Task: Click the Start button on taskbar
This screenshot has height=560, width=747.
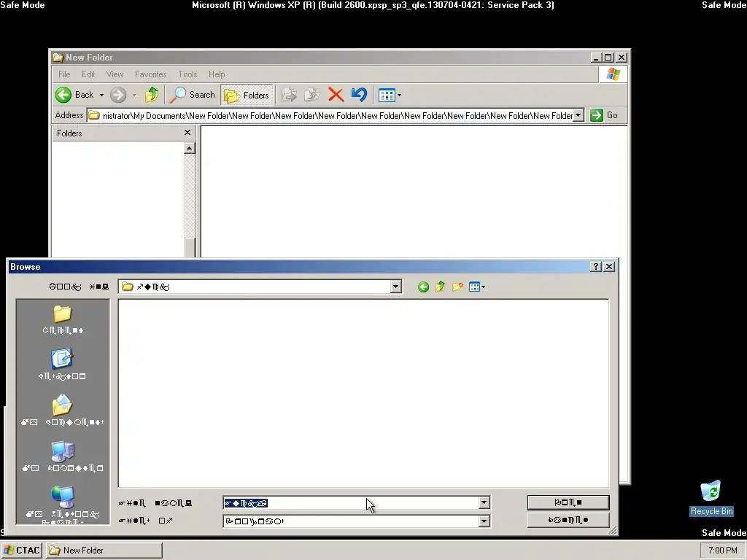Action: [x=22, y=551]
